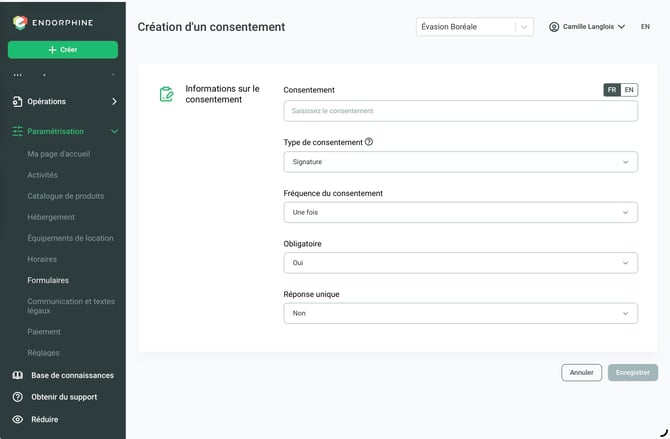Click the green Créer button
Image resolution: width=670 pixels, height=439 pixels.
point(63,50)
